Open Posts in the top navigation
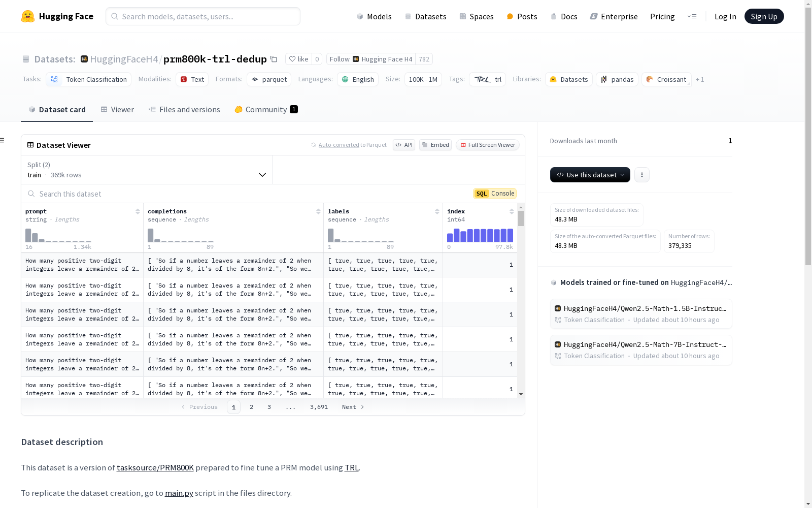 pos(522,16)
